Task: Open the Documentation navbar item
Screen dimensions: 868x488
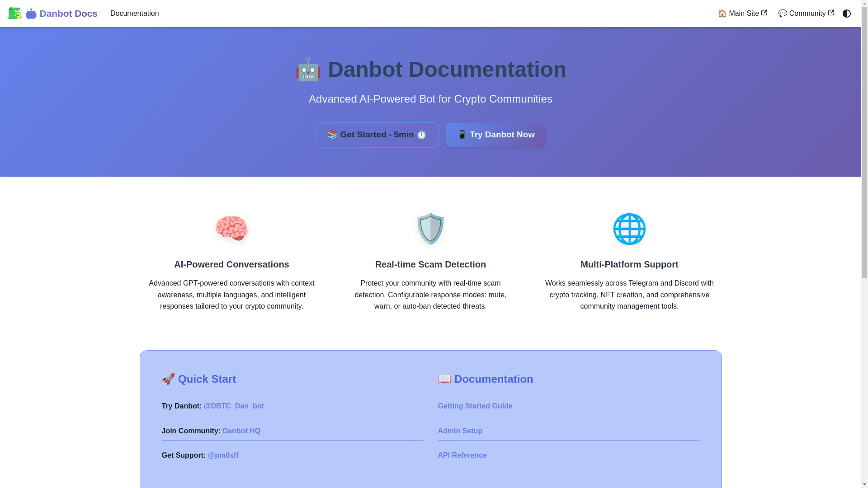Action: pyautogui.click(x=134, y=14)
